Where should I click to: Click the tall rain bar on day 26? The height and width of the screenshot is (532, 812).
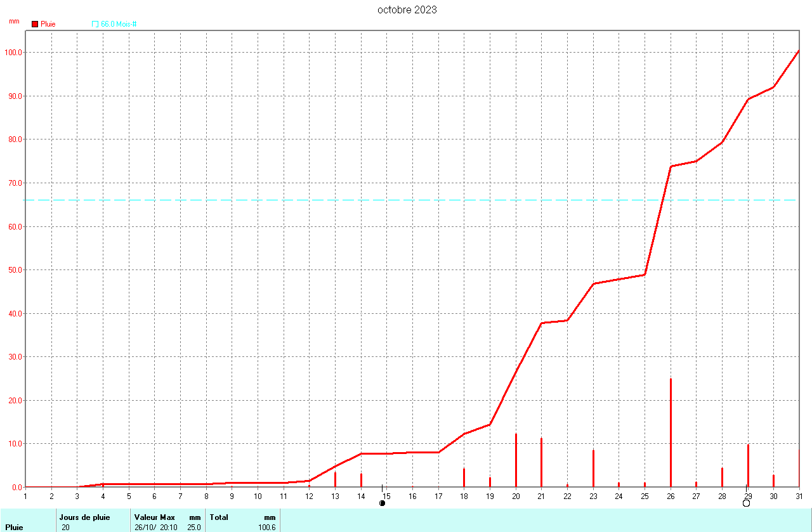coord(671,432)
